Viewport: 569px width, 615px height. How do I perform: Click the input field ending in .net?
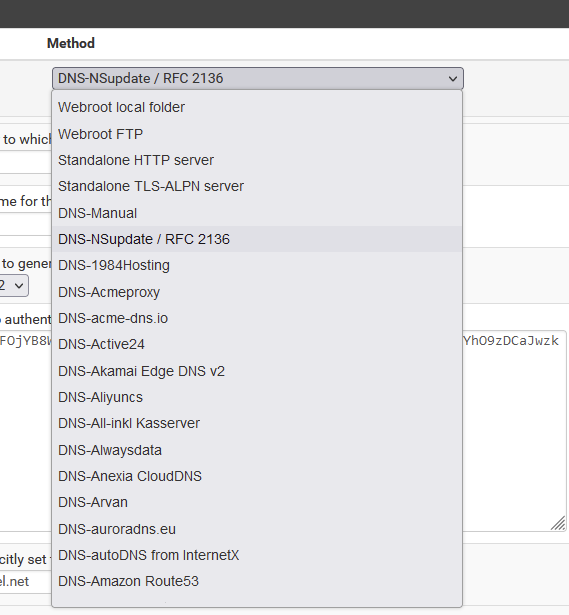(25, 581)
